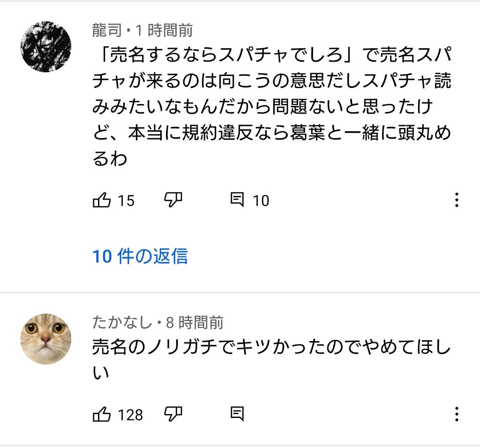Tap the reply icon on たかなし's comment
Screen dimensions: 480x448
click(238, 414)
